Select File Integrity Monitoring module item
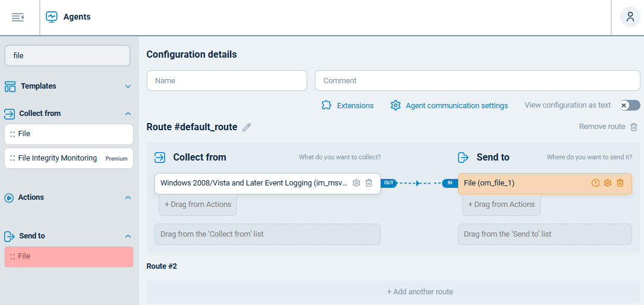The height and width of the screenshot is (305, 644). [x=58, y=158]
